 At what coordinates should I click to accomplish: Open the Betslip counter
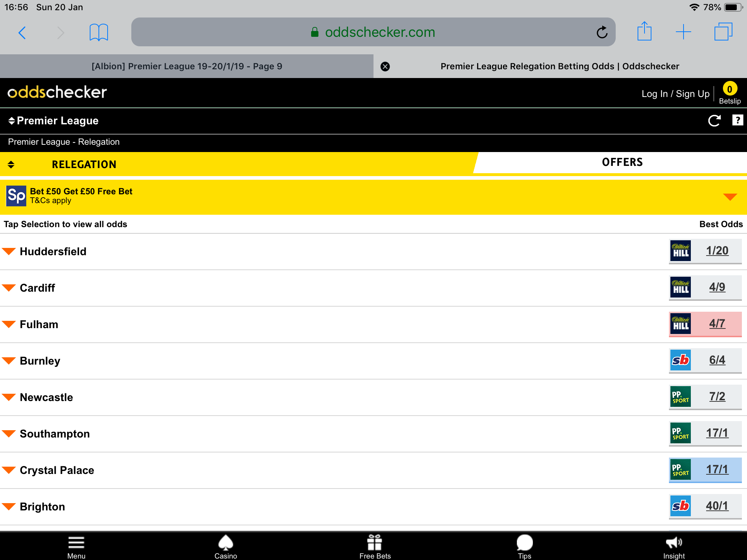pyautogui.click(x=730, y=93)
